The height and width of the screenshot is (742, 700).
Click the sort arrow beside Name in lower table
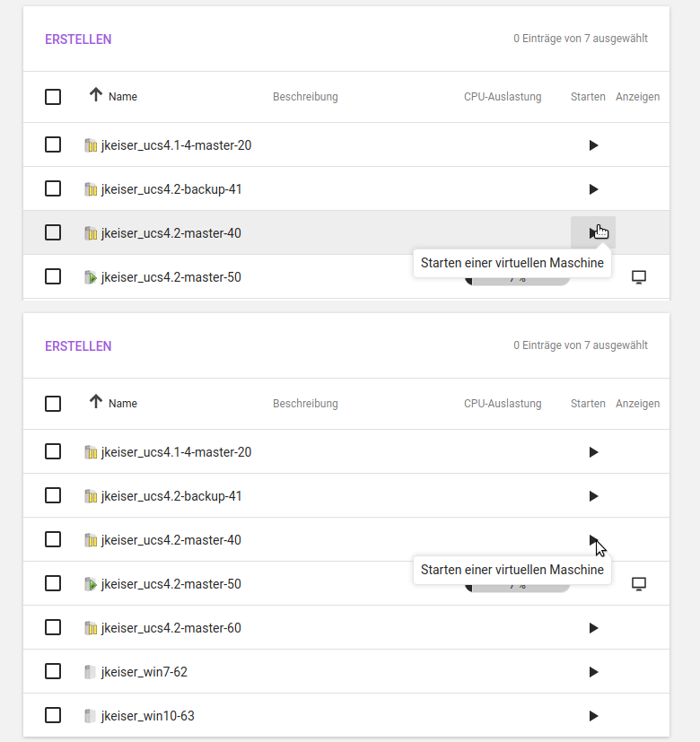(x=96, y=402)
